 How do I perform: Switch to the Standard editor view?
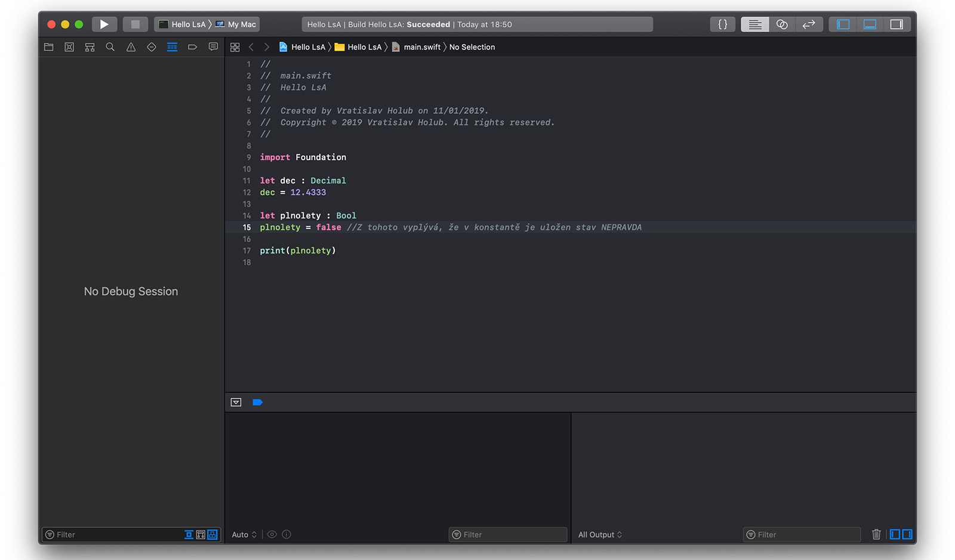(x=754, y=24)
